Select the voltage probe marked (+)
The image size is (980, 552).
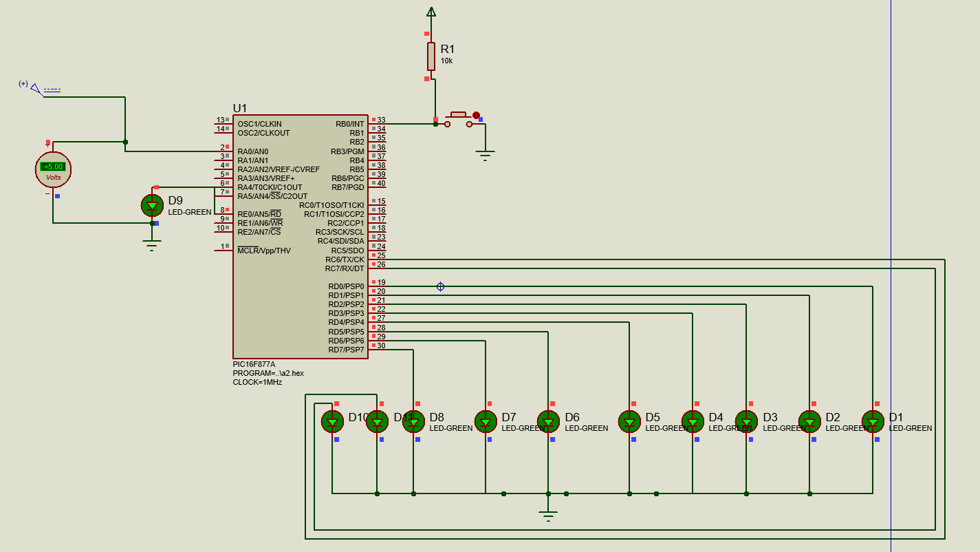point(36,88)
